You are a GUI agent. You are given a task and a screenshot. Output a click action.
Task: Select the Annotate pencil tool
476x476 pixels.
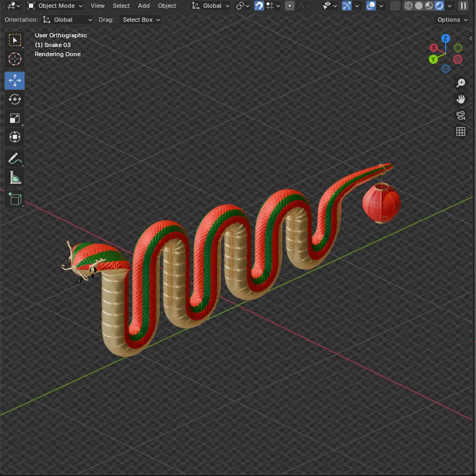[x=15, y=159]
